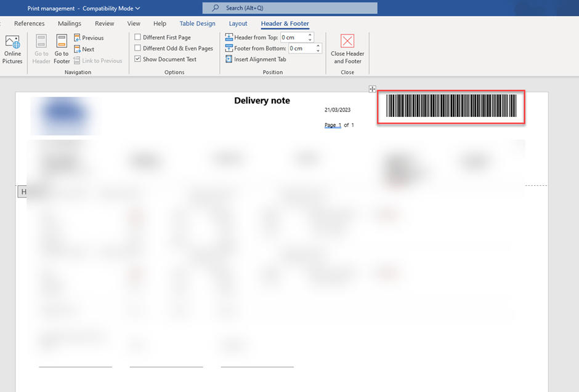Click the Page 1 link
Screen dimensions: 579x392
333,125
